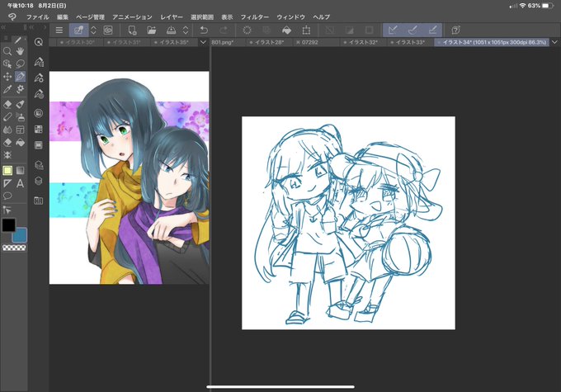Open the hamburger menu in command bar
The image size is (561, 392).
[x=59, y=30]
